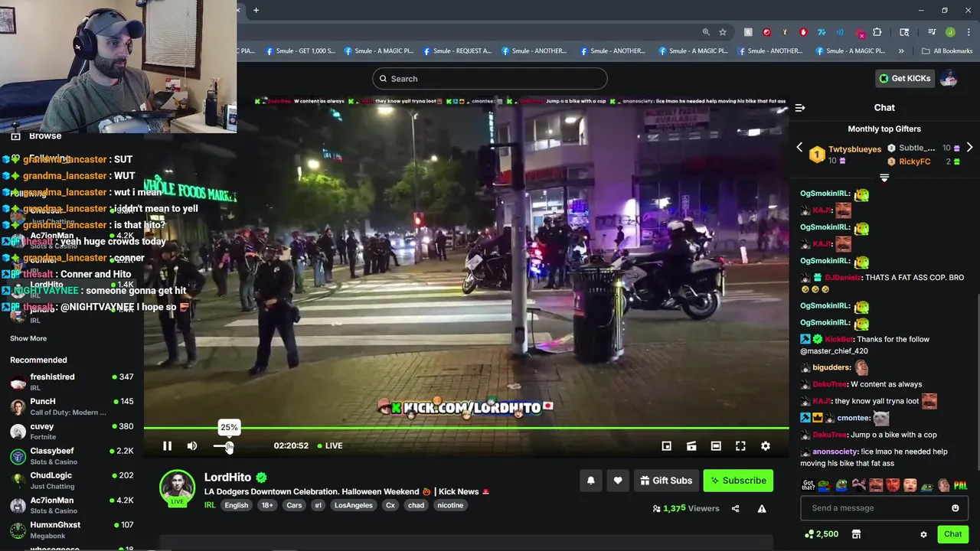980x551 pixels.
Task: Open the IRL category link
Action: [210, 505]
